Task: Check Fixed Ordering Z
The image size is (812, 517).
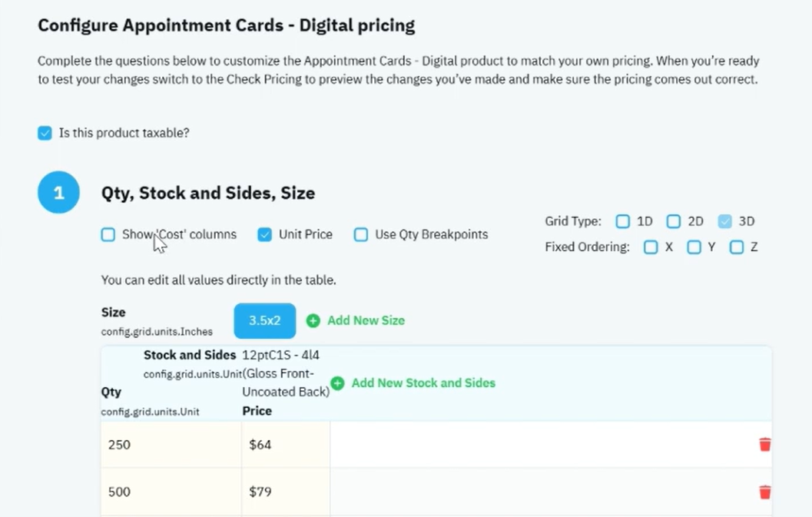Action: point(737,247)
